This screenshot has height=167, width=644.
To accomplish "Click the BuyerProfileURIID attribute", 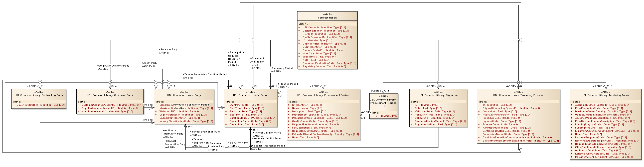I will [x=41, y=105].
